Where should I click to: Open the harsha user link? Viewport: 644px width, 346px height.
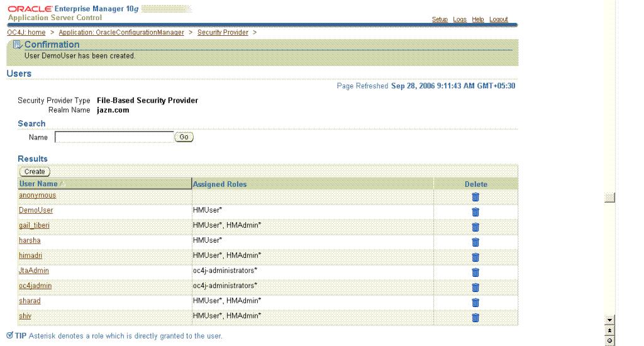[30, 240]
